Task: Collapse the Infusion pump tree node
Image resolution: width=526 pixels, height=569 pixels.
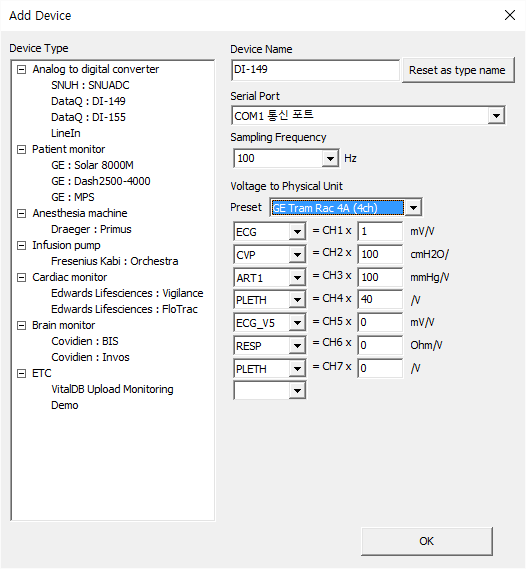Action: (22, 246)
